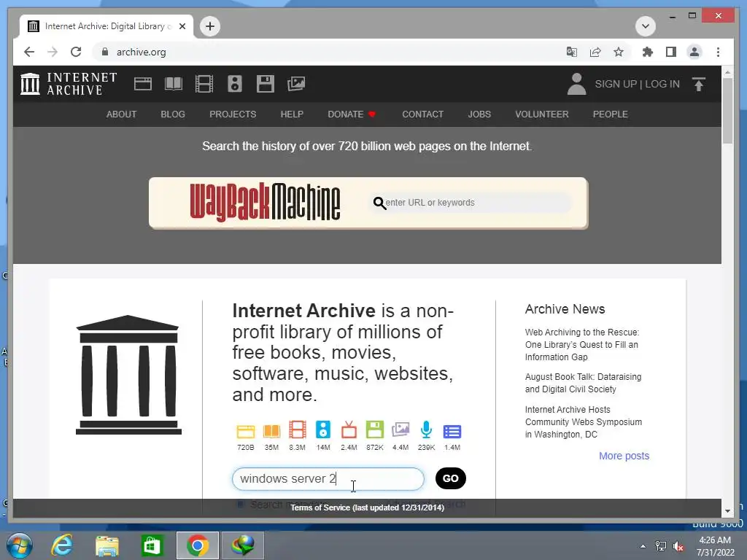This screenshot has width=747, height=560.
Task: Click the upload arrow icon
Action: tap(699, 85)
